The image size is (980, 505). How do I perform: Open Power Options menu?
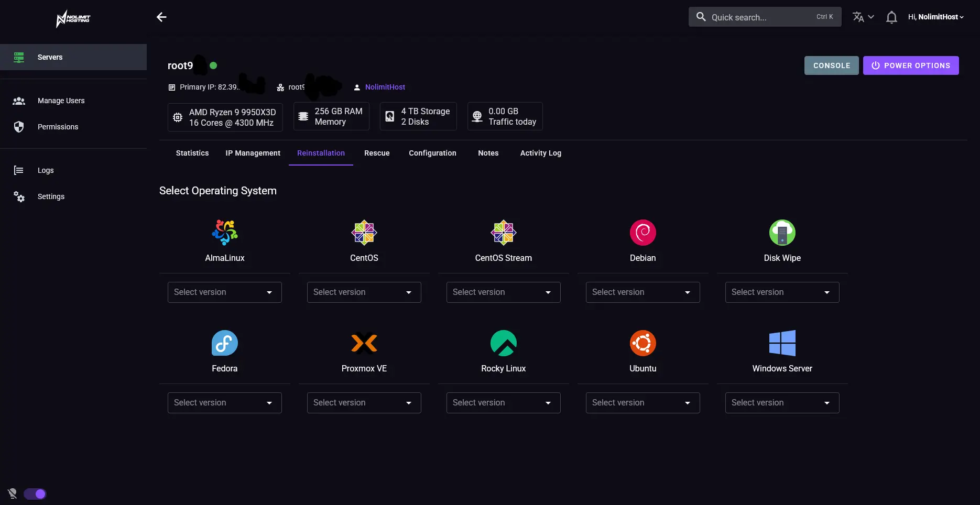pyautogui.click(x=911, y=65)
